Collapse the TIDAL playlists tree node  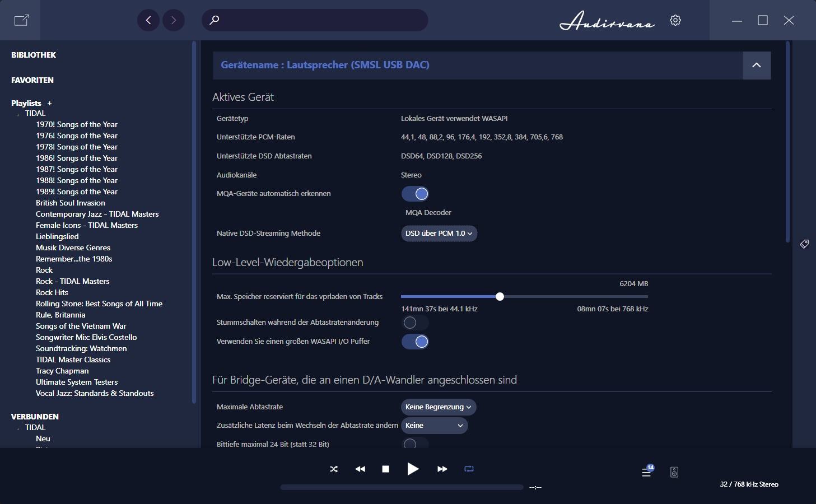point(18,114)
